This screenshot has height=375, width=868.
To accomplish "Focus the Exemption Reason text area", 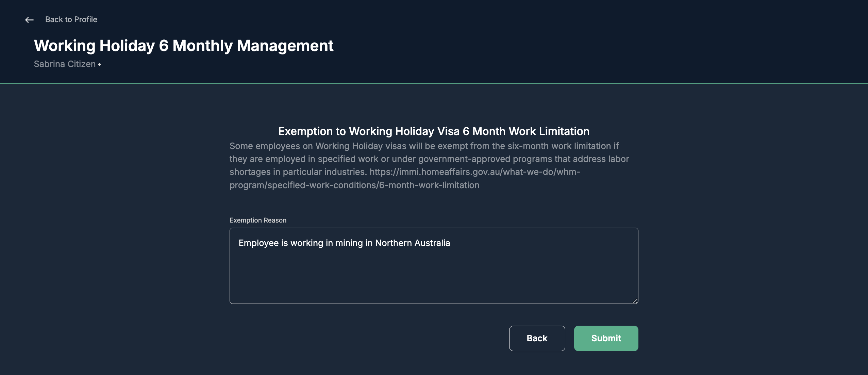I will point(434,266).
